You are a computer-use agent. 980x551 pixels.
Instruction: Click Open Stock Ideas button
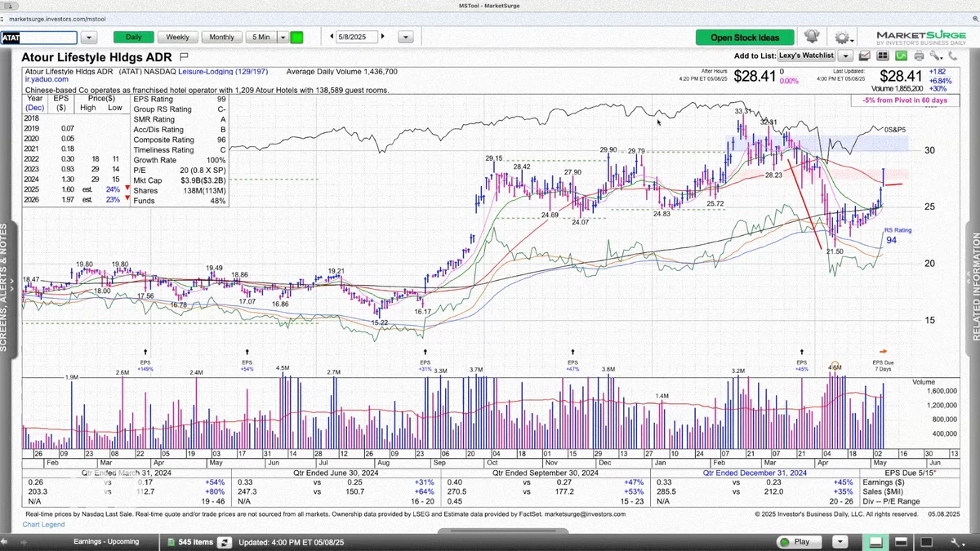[744, 37]
